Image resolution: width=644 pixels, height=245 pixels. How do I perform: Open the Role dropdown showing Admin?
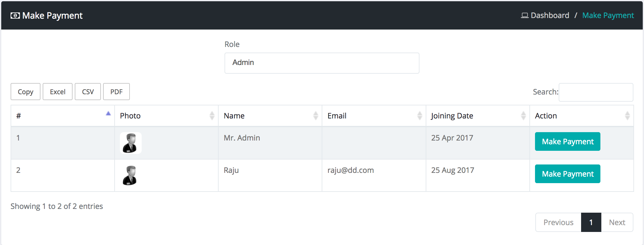click(x=322, y=63)
